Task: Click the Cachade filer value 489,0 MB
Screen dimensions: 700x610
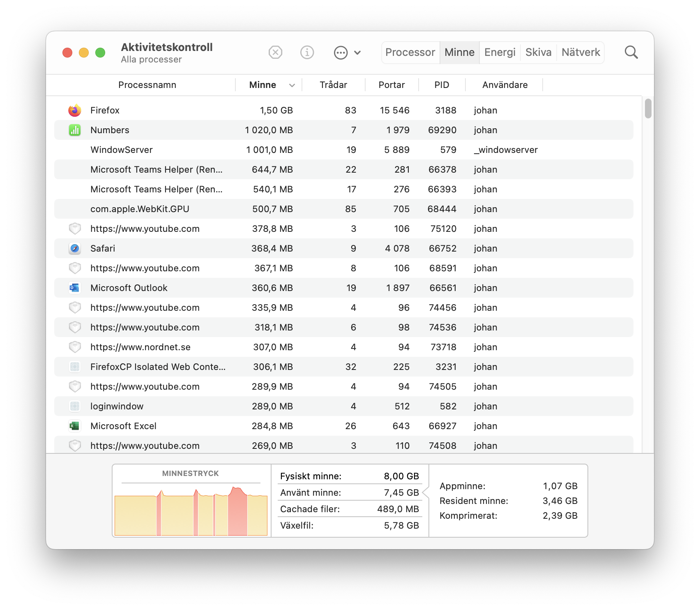Action: [398, 509]
